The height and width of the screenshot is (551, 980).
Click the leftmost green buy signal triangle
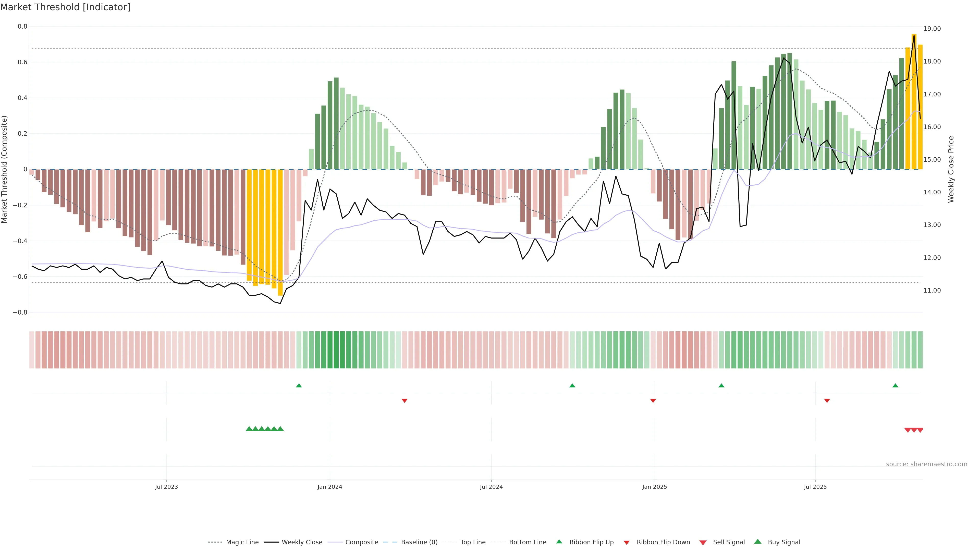[x=249, y=429]
